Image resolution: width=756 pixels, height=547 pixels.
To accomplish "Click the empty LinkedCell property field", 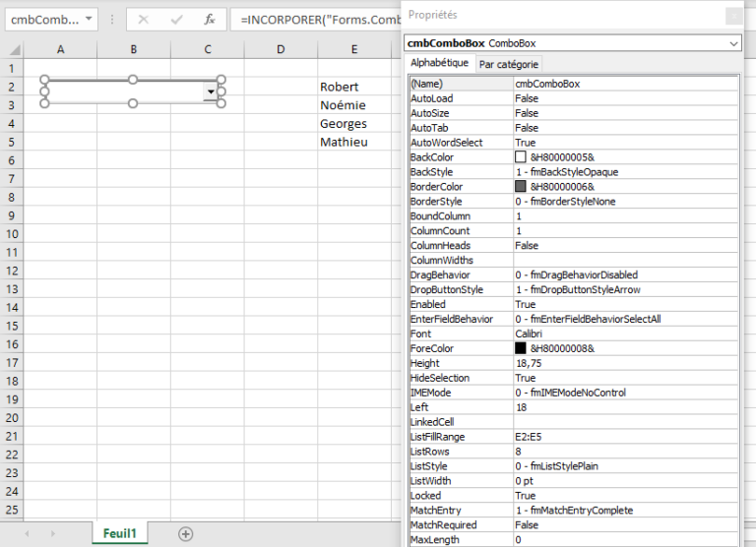I will pyautogui.click(x=625, y=422).
